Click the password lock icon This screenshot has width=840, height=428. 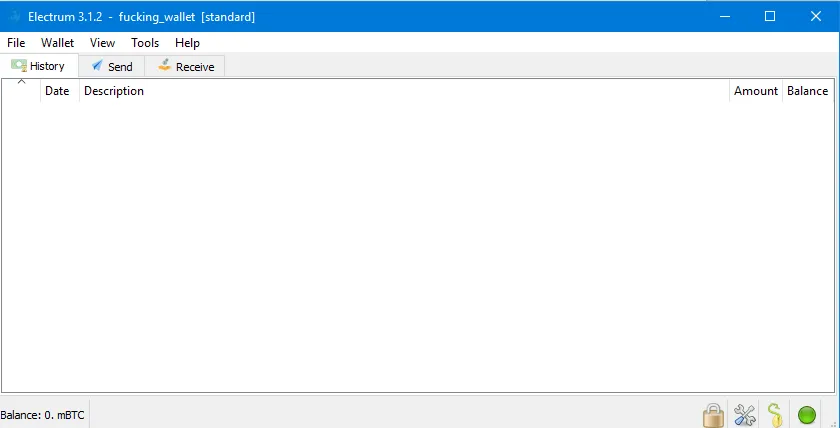point(712,415)
